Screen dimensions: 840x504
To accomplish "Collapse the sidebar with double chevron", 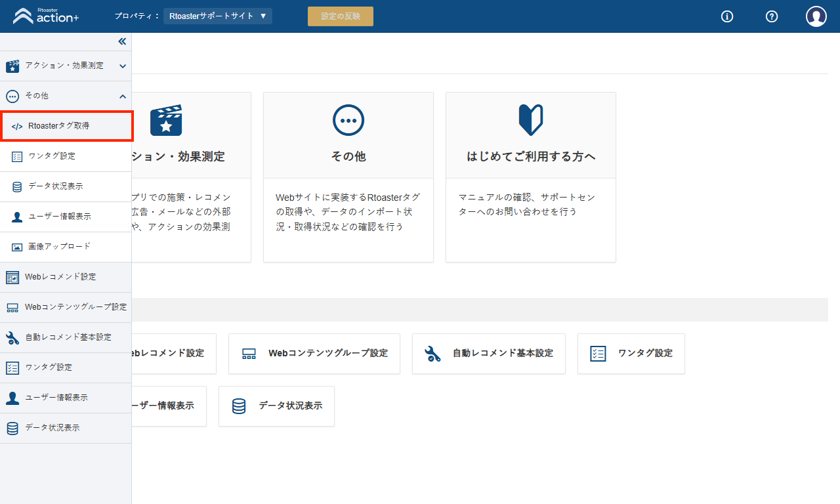I will (x=122, y=41).
